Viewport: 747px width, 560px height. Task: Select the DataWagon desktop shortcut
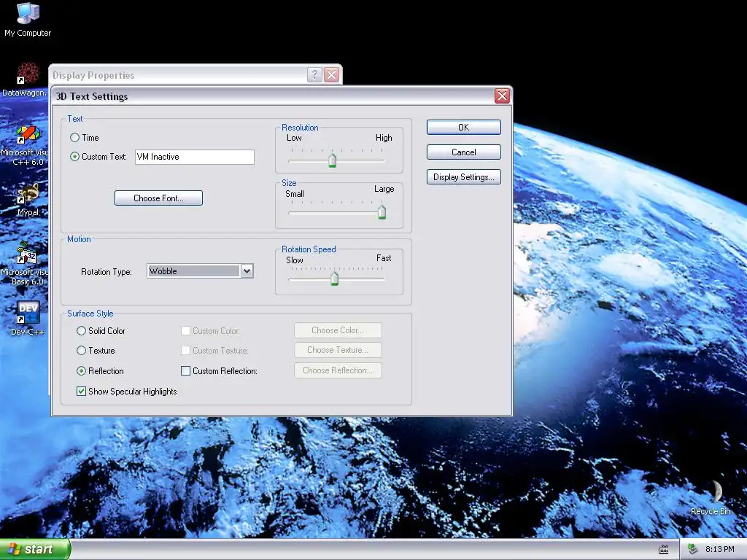[x=25, y=79]
